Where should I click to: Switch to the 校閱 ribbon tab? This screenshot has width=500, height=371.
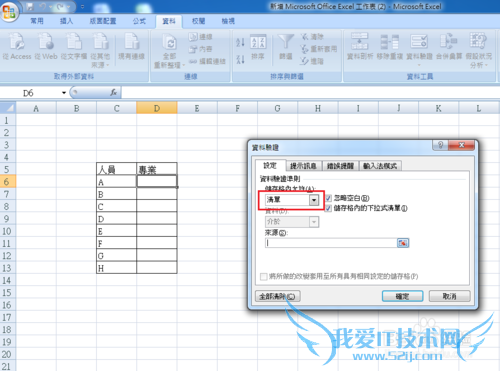coord(198,21)
